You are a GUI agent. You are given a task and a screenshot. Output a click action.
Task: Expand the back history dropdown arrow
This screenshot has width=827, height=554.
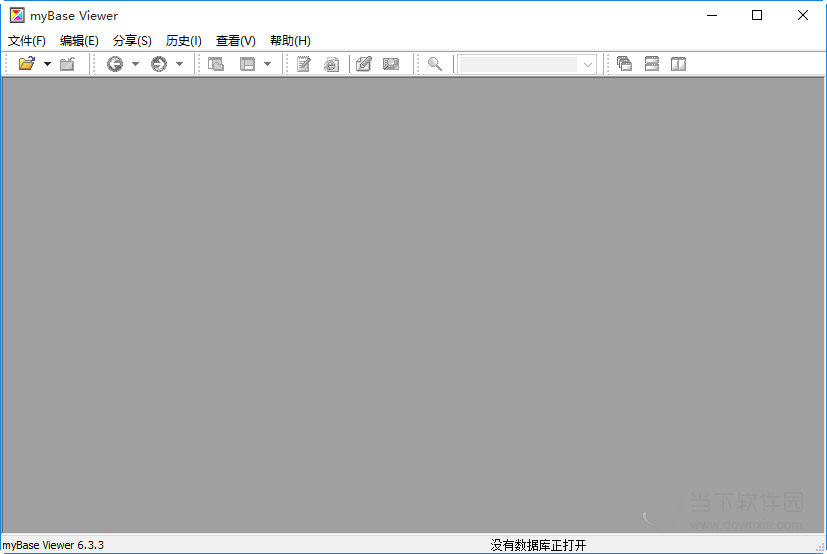coord(135,64)
